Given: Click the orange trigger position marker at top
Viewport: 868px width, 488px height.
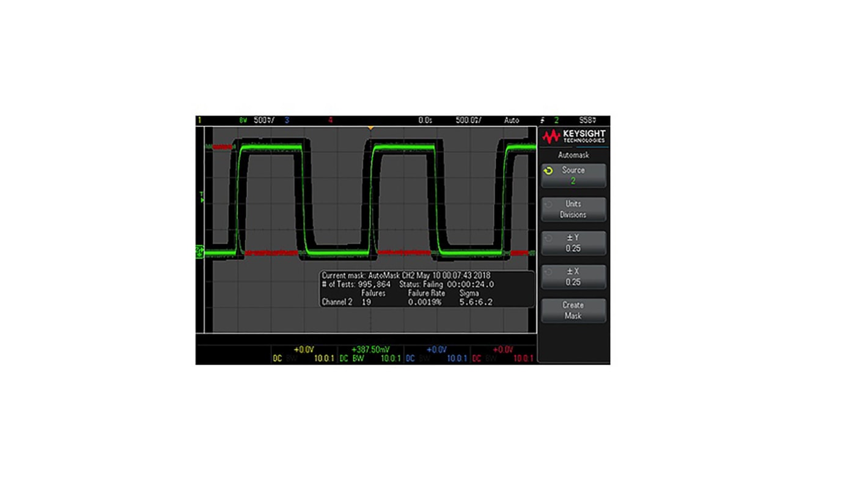Looking at the screenshot, I should point(370,128).
